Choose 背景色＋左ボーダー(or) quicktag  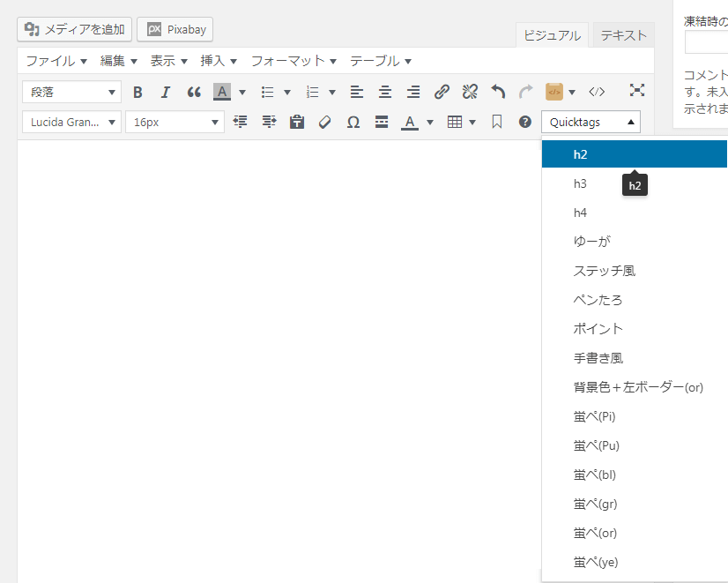tap(635, 387)
